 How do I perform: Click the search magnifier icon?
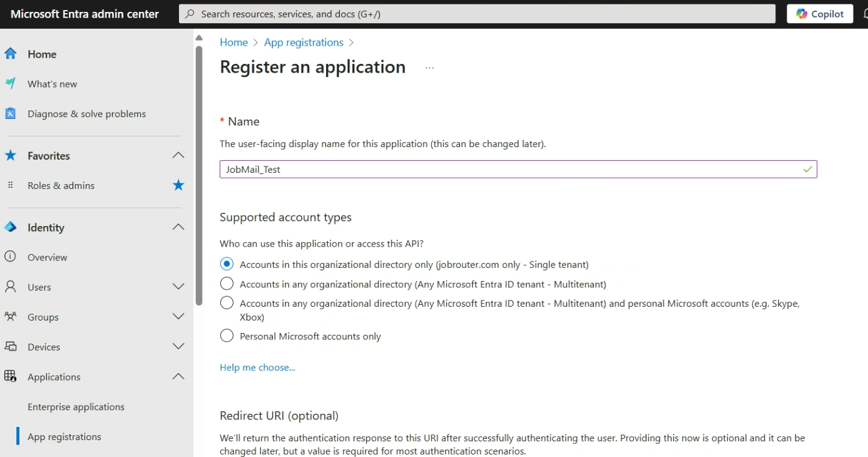(x=190, y=14)
